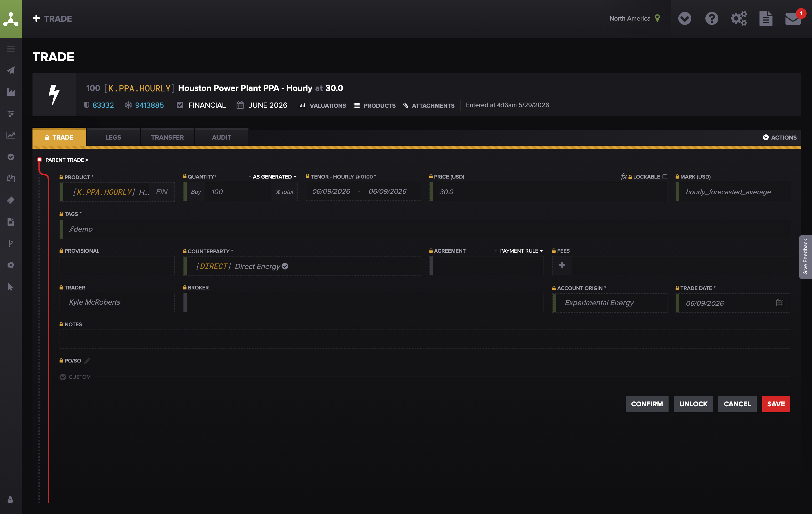Open the hamburger menu in sidebar
The image size is (812, 514).
pyautogui.click(x=11, y=49)
